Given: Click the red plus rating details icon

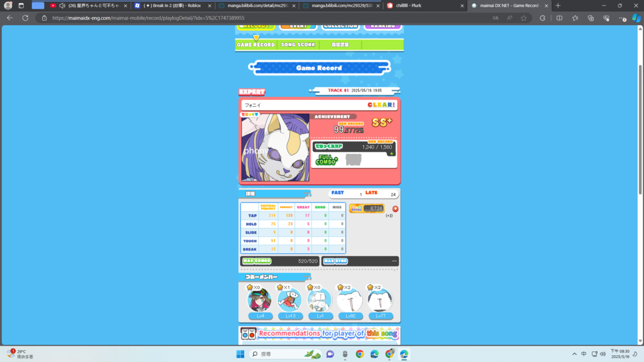Looking at the screenshot, I should (395, 209).
